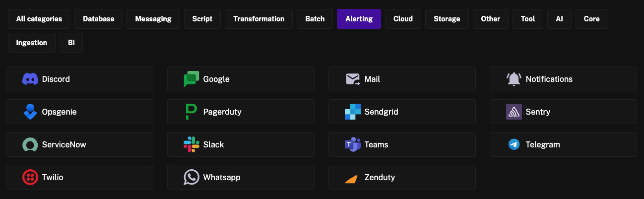
Task: Show the Cloud category plugins
Action: (x=403, y=19)
